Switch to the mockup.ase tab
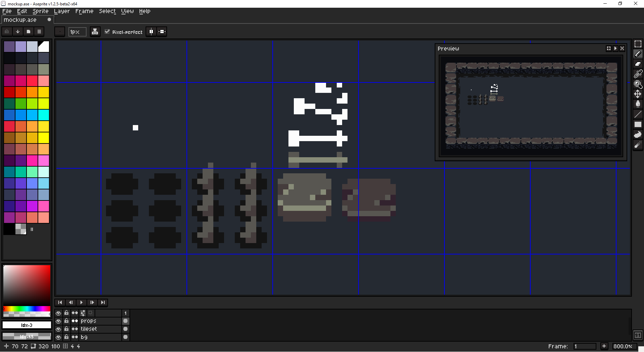644x352 pixels. coord(28,20)
